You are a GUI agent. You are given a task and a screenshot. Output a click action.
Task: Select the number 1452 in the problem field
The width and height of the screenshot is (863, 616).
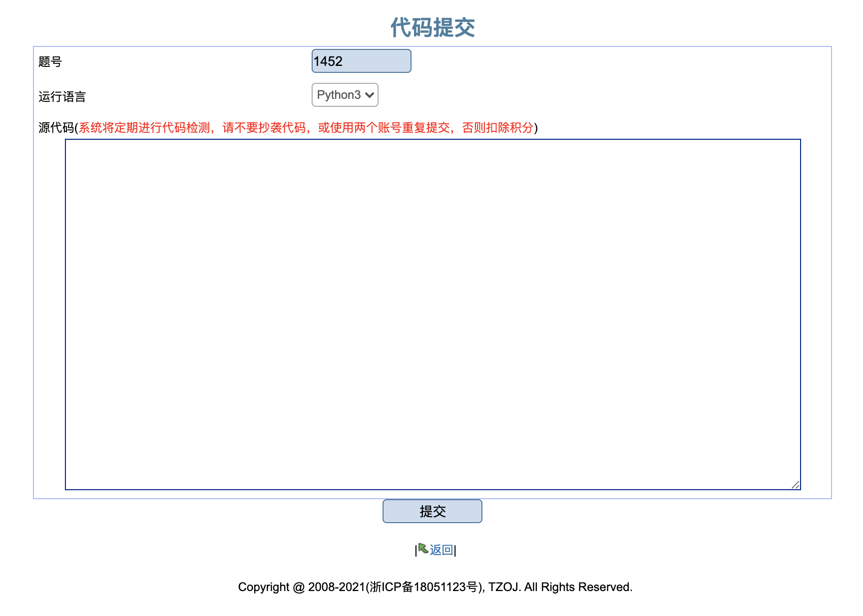click(x=329, y=61)
